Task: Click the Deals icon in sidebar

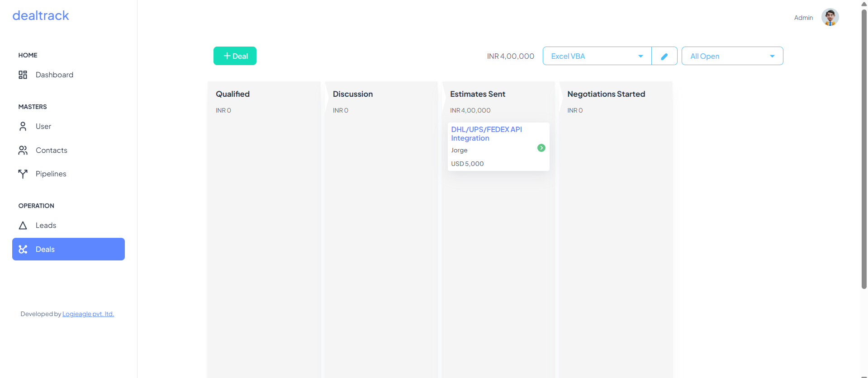Action: point(23,249)
